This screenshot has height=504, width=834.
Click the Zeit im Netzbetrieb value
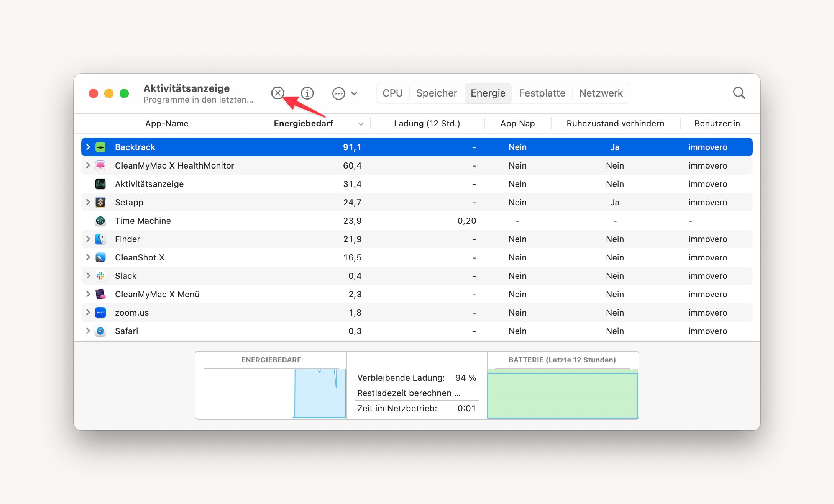tap(466, 408)
